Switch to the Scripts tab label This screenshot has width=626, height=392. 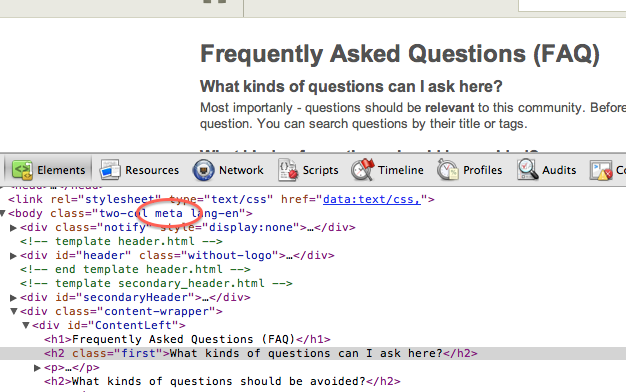coord(321,170)
